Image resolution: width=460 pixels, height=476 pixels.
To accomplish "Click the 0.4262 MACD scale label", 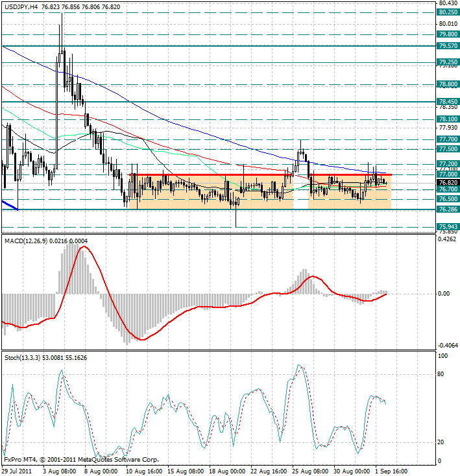I will point(446,239).
